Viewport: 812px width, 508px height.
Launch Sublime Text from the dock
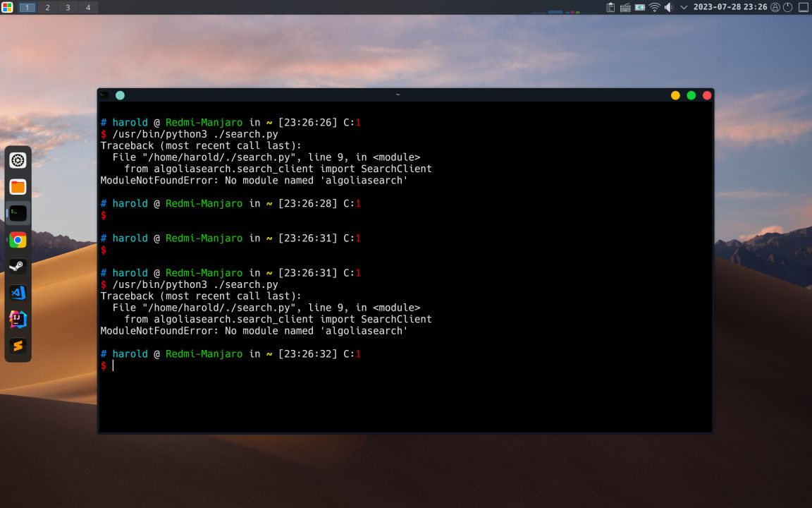pyautogui.click(x=18, y=346)
